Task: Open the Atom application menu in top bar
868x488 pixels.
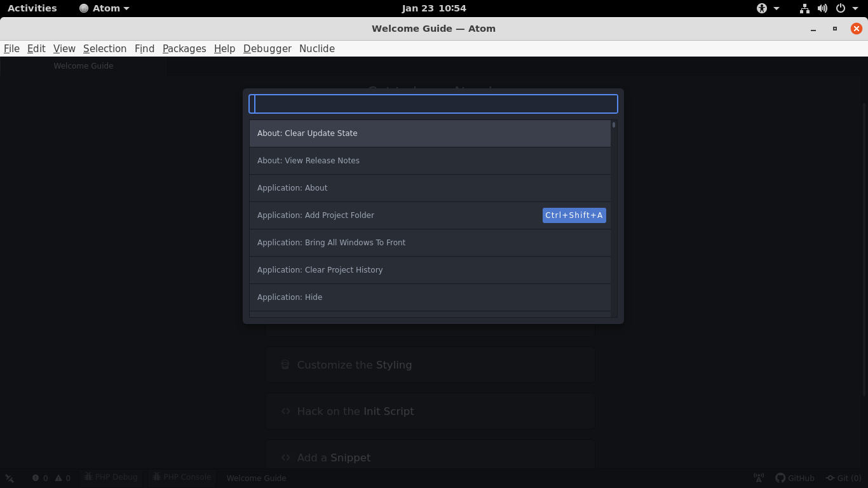Action: click(x=104, y=8)
